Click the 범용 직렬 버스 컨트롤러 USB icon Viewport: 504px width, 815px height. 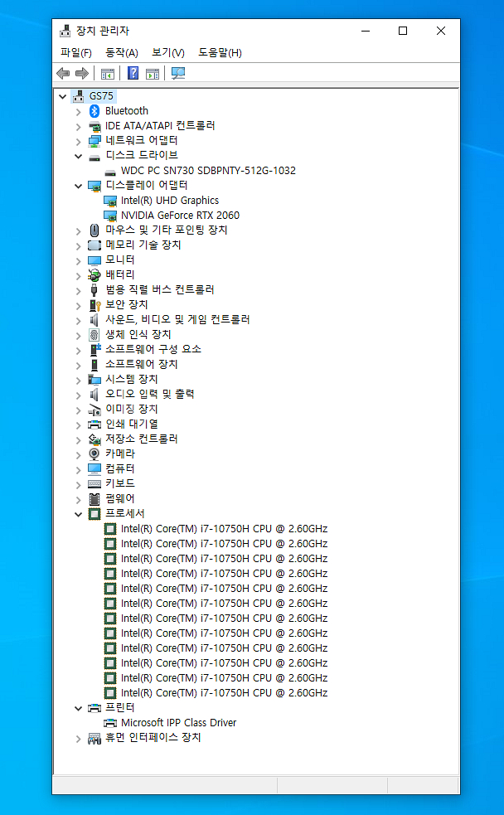click(x=94, y=289)
